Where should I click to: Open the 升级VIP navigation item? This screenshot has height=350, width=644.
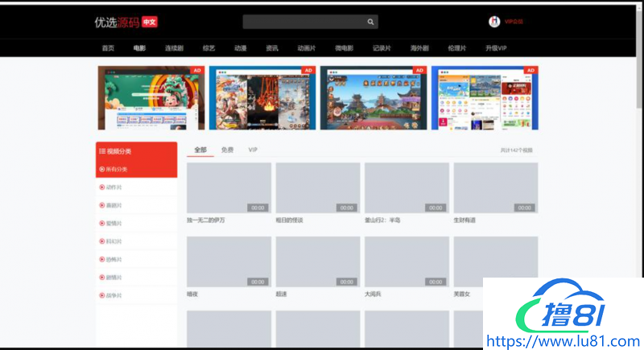coord(496,48)
